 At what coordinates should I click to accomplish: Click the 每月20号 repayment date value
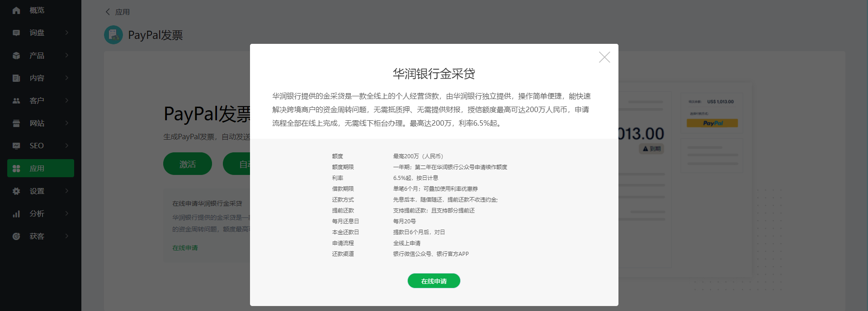404,221
